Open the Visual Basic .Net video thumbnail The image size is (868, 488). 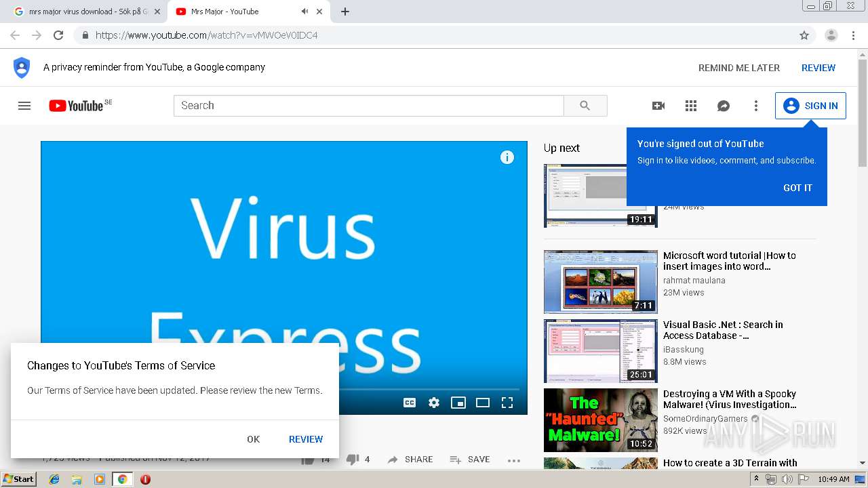point(601,351)
